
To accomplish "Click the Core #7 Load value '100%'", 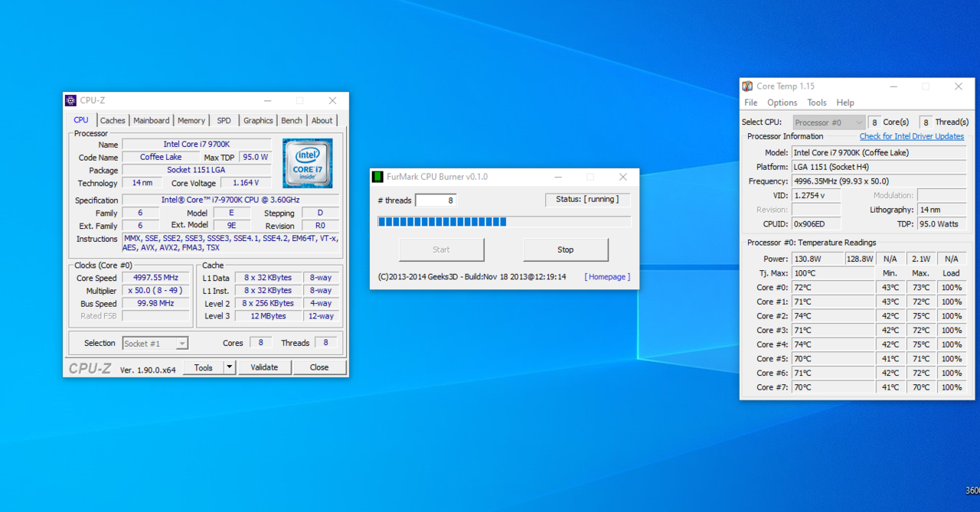I will point(952,387).
